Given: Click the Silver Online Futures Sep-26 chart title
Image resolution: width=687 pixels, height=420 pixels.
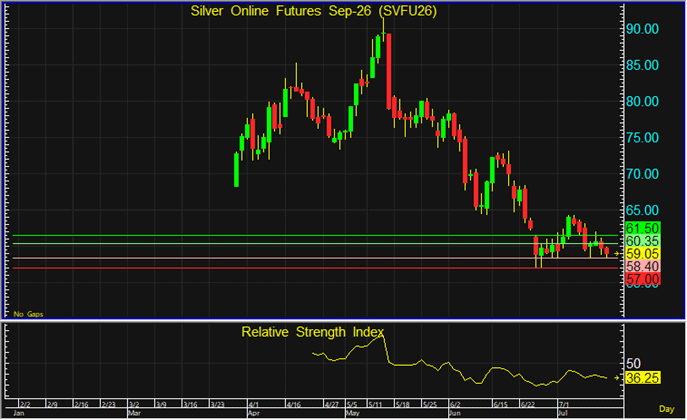Looking at the screenshot, I should (x=314, y=11).
